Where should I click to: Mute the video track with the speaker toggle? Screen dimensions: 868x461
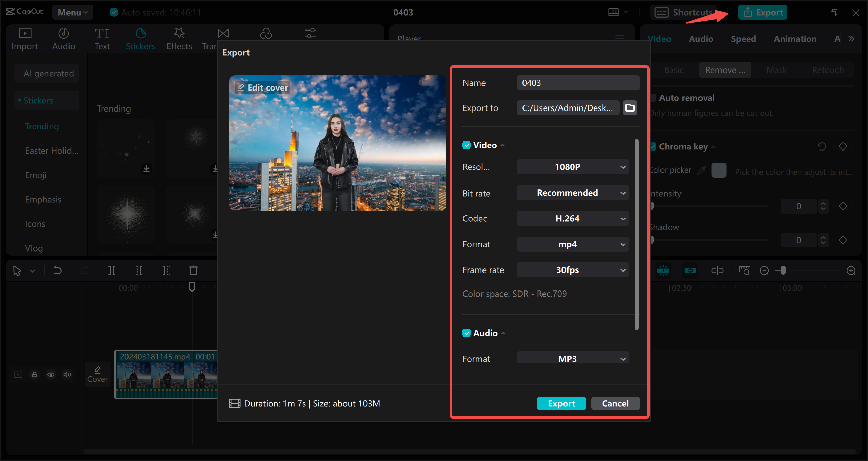[x=67, y=375]
